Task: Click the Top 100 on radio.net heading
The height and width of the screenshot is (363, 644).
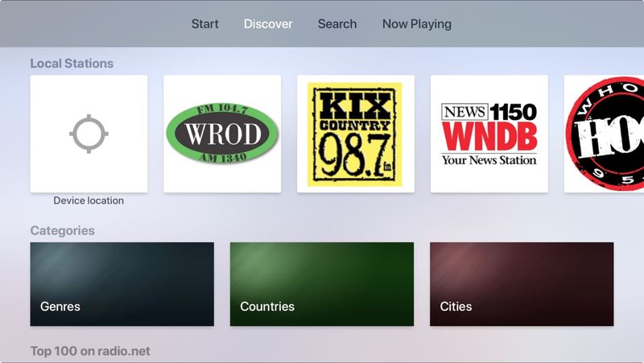Action: (90, 351)
